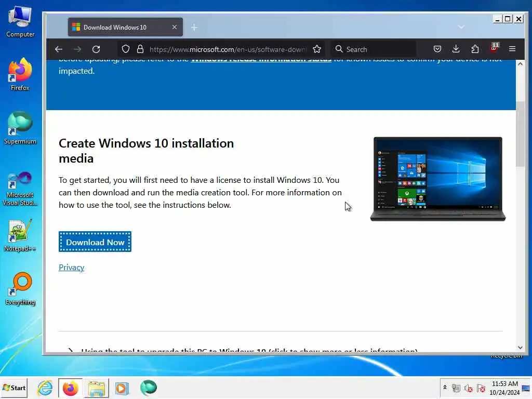Open the Extensions puzzle icon
The image size is (532, 399).
pyautogui.click(x=475, y=49)
